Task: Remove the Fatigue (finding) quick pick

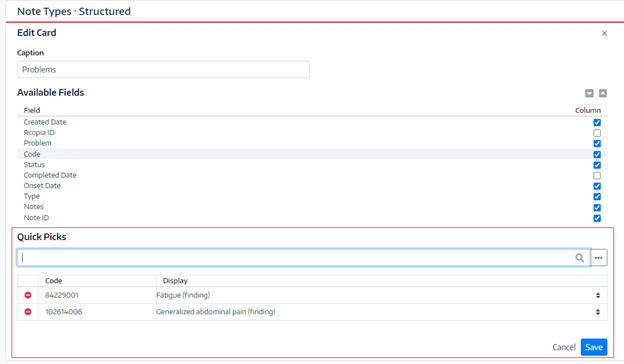Action: click(x=28, y=295)
